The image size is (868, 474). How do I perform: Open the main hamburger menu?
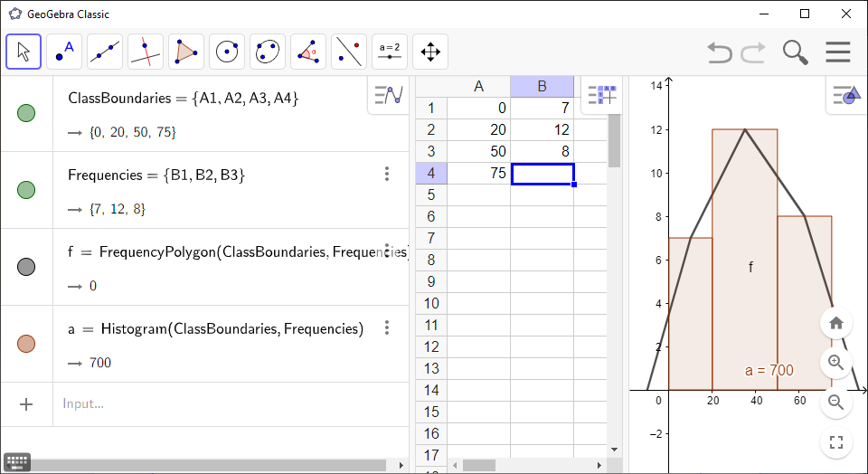tap(838, 52)
